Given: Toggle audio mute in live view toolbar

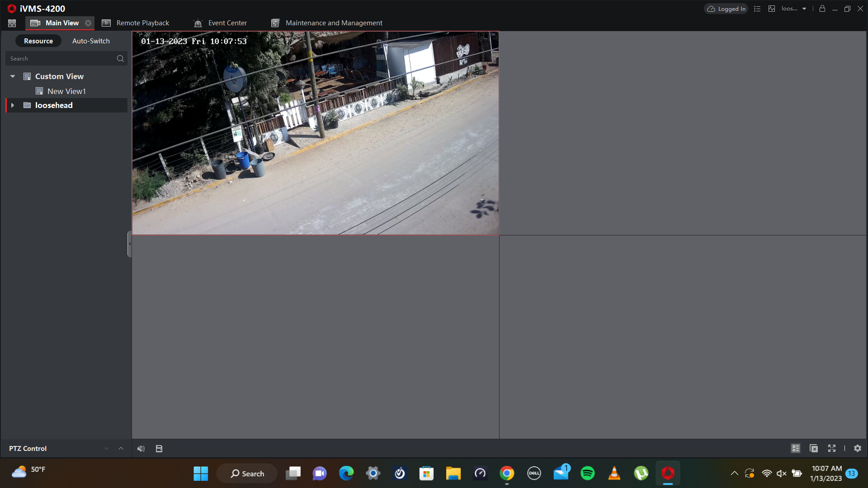Looking at the screenshot, I should 141,449.
